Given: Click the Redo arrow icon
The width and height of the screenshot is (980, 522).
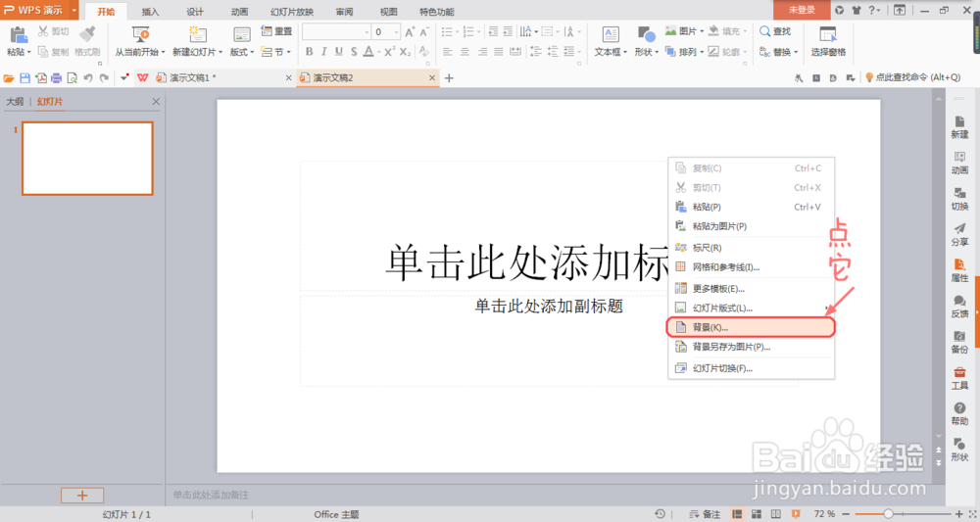Looking at the screenshot, I should pyautogui.click(x=104, y=78).
